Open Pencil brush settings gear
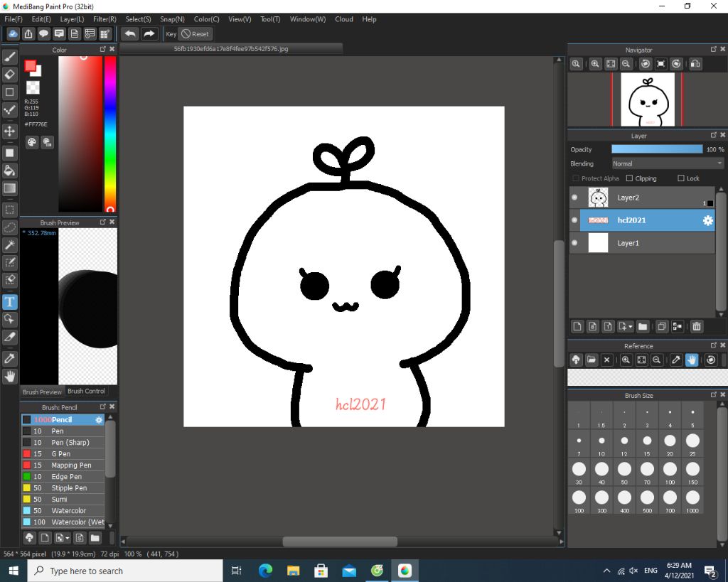This screenshot has height=582, width=728. pyautogui.click(x=99, y=419)
